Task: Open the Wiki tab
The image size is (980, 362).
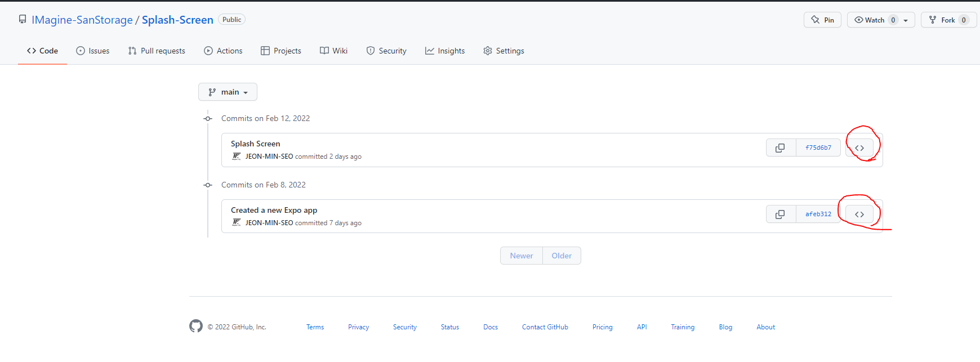Action: (334, 51)
